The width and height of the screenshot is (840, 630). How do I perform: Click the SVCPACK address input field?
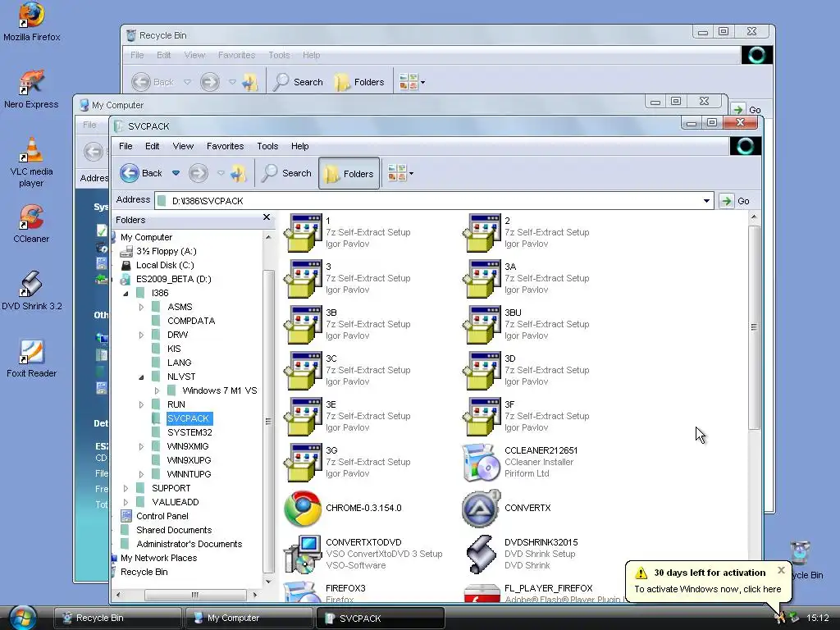[434, 201]
